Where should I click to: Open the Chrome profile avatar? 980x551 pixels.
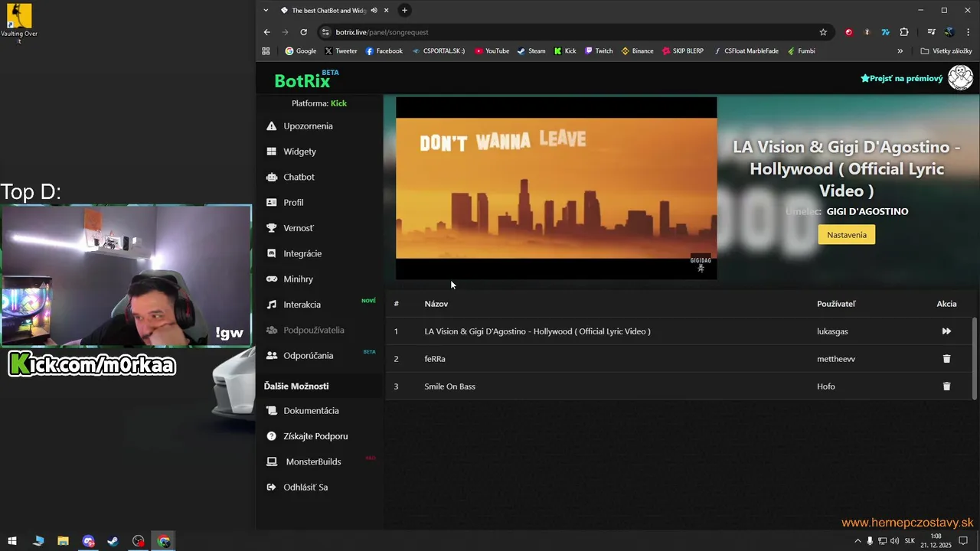pyautogui.click(x=949, y=32)
